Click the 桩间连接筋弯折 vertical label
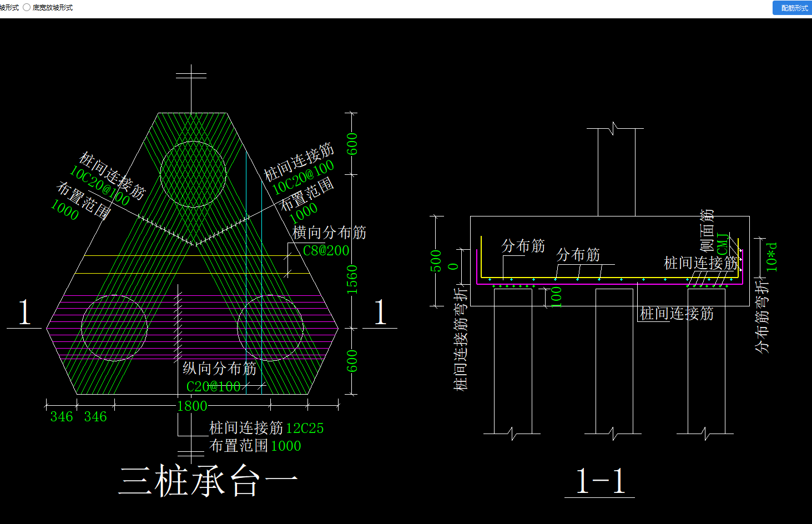The image size is (812, 524). (461, 339)
